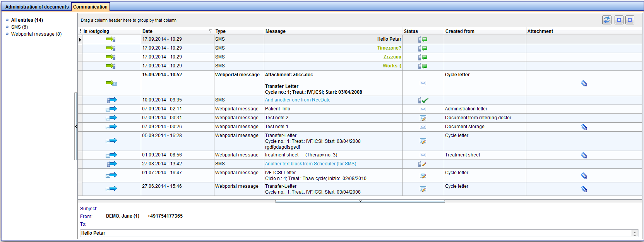This screenshot has height=242, width=644.
Task: Click SMS status icon for Hello Petar
Action: (423, 39)
